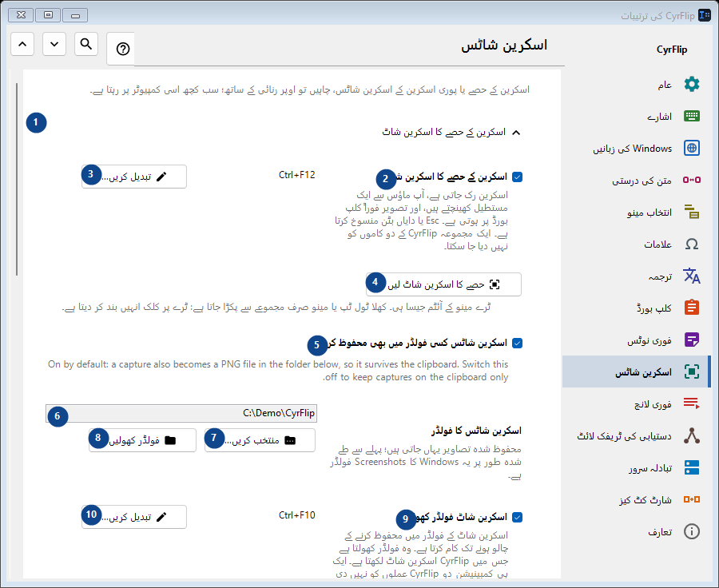This screenshot has height=588, width=719.
Task: Open the انتخاب مینو icon
Action: [692, 212]
